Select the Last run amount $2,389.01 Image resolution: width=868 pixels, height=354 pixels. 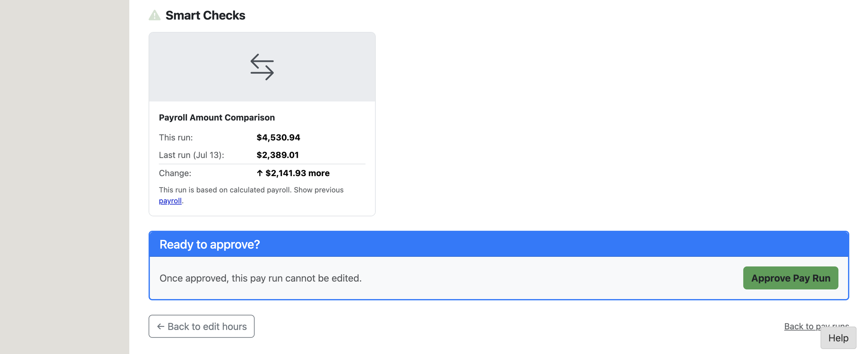point(277,155)
